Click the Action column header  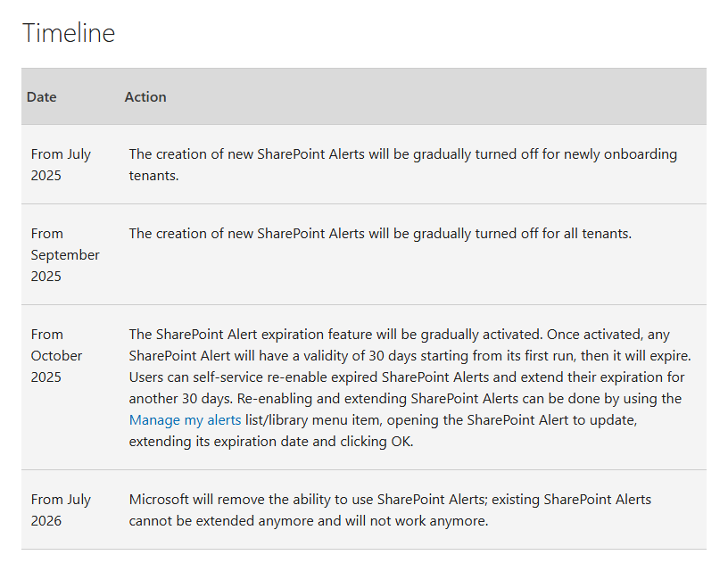[145, 97]
